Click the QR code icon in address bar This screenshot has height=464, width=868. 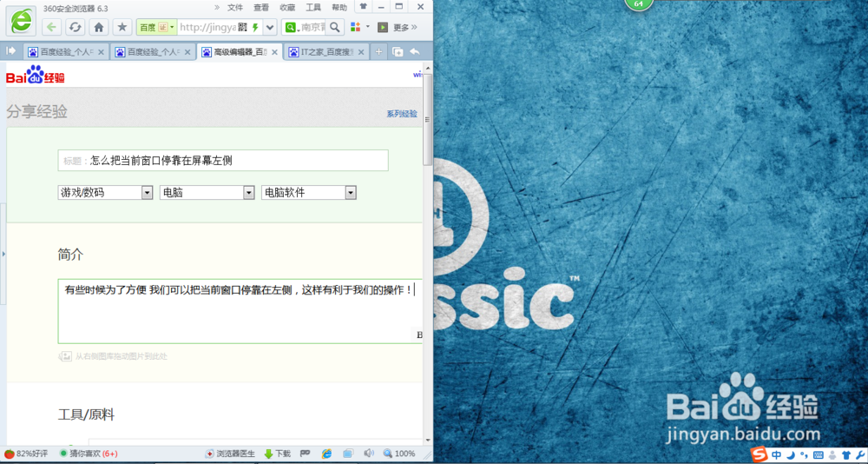(x=242, y=27)
